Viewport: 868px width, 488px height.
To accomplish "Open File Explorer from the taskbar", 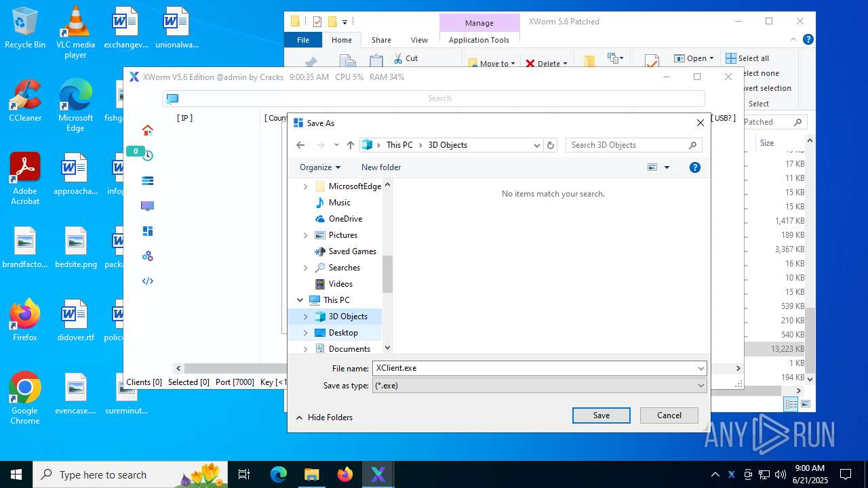I will coord(312,474).
